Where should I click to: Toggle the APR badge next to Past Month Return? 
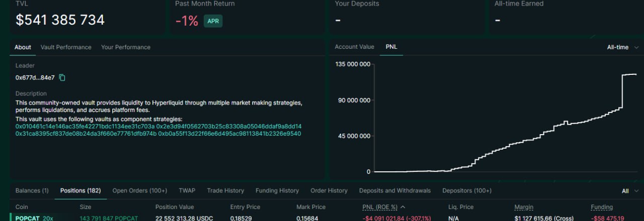[213, 21]
